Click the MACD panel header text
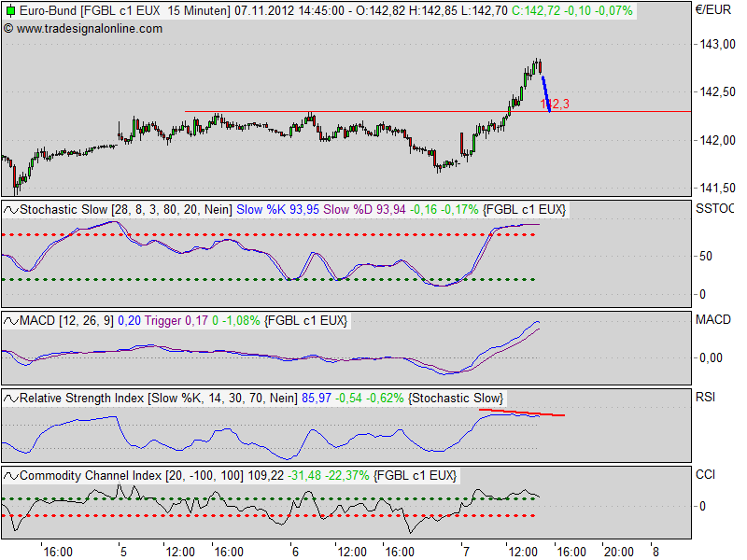Viewport: 747px width, 560px height. coord(30,320)
